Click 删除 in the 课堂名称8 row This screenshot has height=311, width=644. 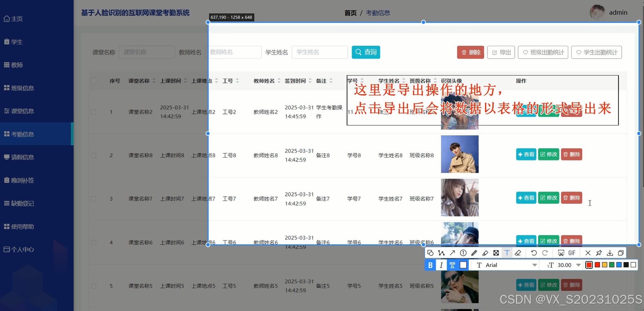(x=572, y=154)
